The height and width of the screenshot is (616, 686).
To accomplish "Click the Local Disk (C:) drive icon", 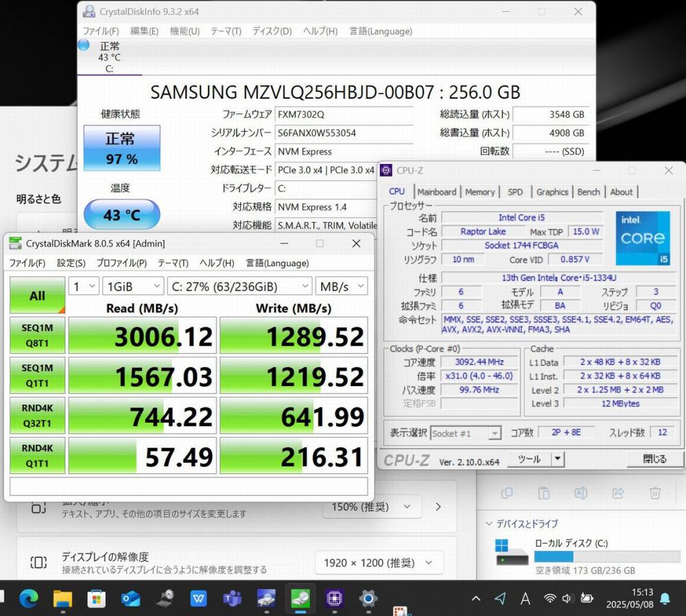I will [x=512, y=553].
